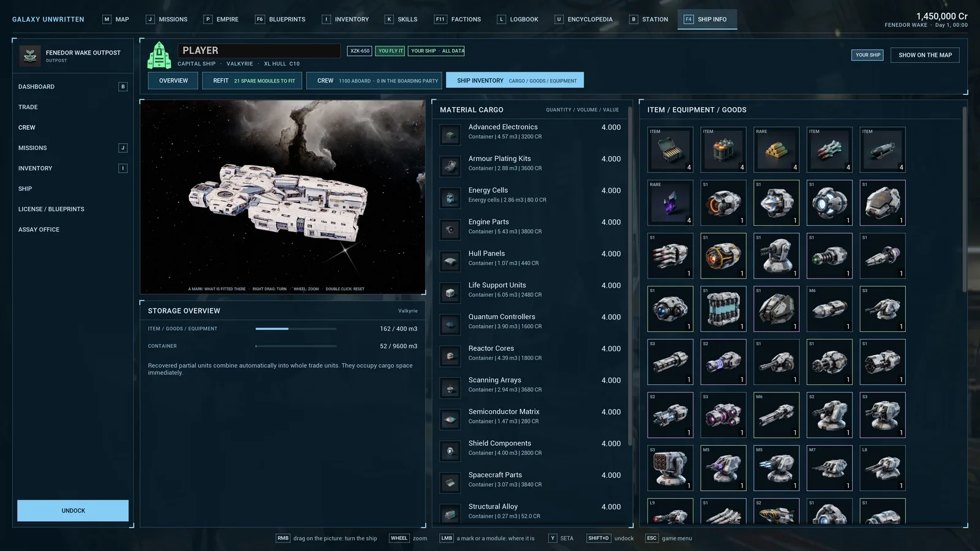Image resolution: width=980 pixels, height=551 pixels.
Task: Toggle the YOUR SHIP · ALL DATA tag
Action: coord(436,51)
